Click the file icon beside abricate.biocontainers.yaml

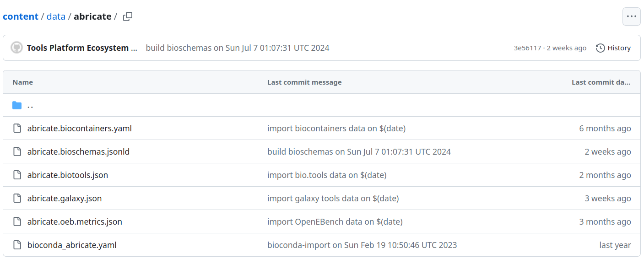coord(17,129)
